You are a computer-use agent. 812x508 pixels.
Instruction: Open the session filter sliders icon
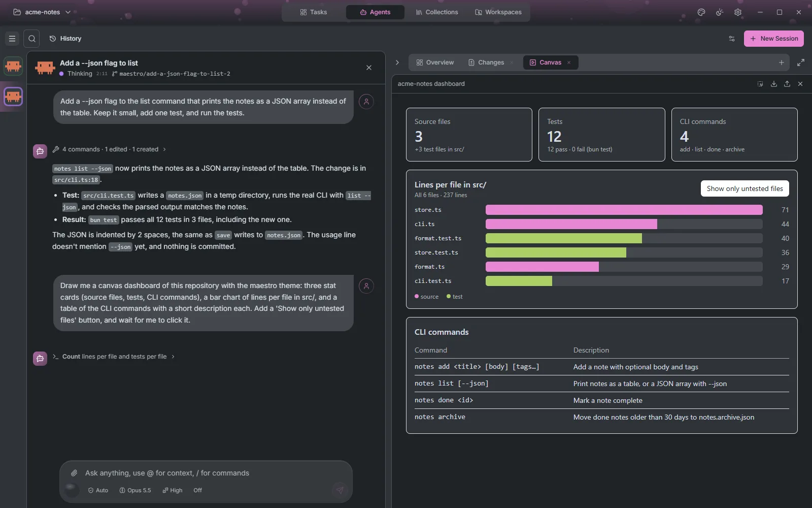pyautogui.click(x=732, y=39)
